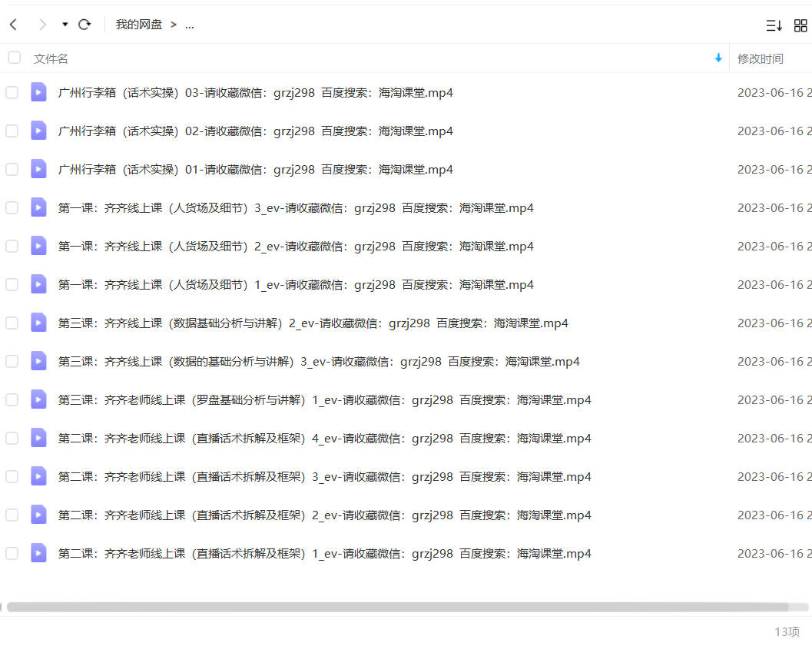812x646 pixels.
Task: Check the 第一课 1_ev file checkbox
Action: [12, 284]
